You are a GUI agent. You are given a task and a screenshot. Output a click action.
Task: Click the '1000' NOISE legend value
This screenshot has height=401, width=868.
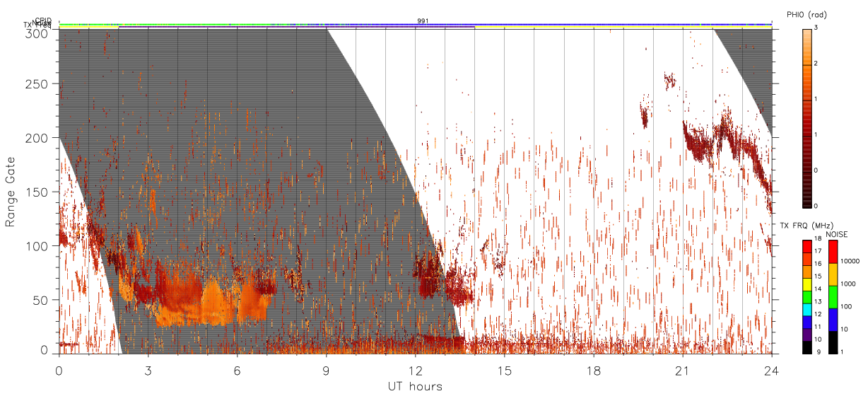tap(849, 284)
